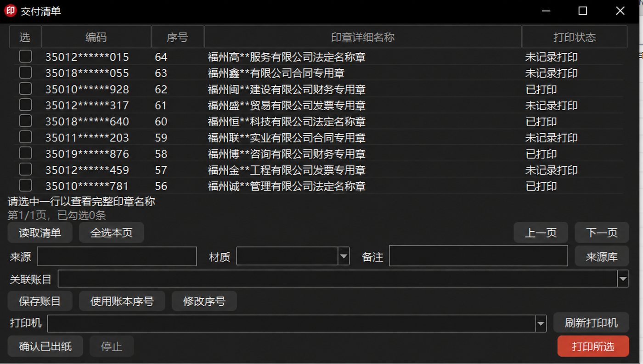Click 全选本页 to select whole page
The image size is (643, 364).
(x=112, y=233)
